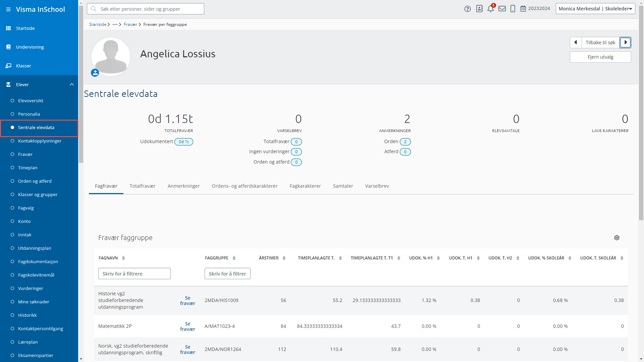
Task: Sort table by FAGGRUPPE column arrows
Action: pyautogui.click(x=234, y=258)
